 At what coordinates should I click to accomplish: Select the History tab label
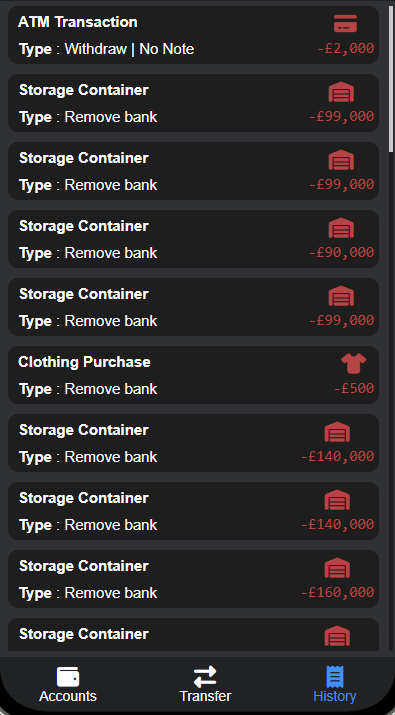pos(335,696)
